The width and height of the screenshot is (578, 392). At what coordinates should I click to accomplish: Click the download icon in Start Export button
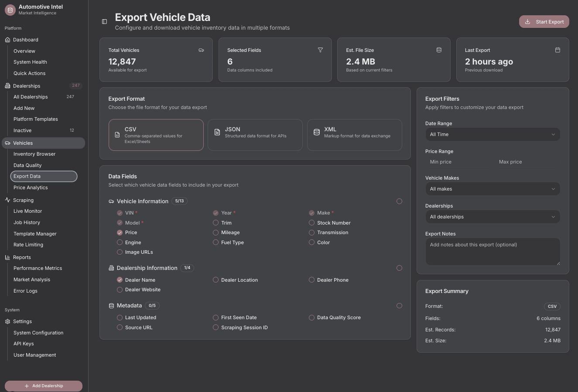coord(527,22)
